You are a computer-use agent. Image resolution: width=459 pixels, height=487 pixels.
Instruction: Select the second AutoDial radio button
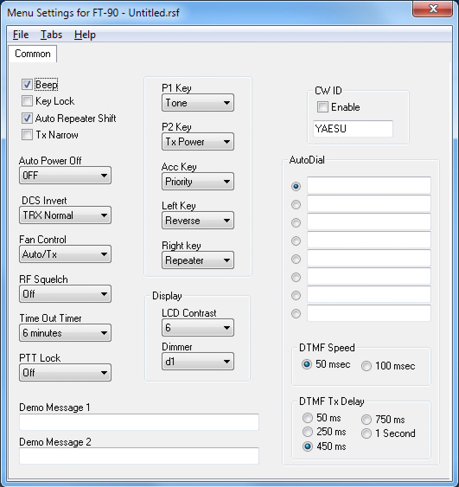(x=296, y=204)
